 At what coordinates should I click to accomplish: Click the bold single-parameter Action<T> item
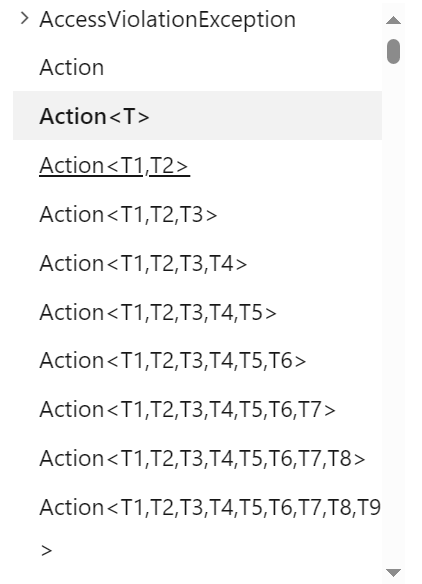(94, 116)
